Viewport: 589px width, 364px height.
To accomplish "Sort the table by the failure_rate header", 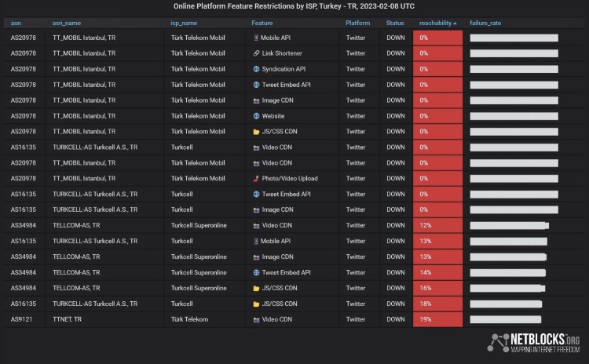I will click(x=485, y=23).
